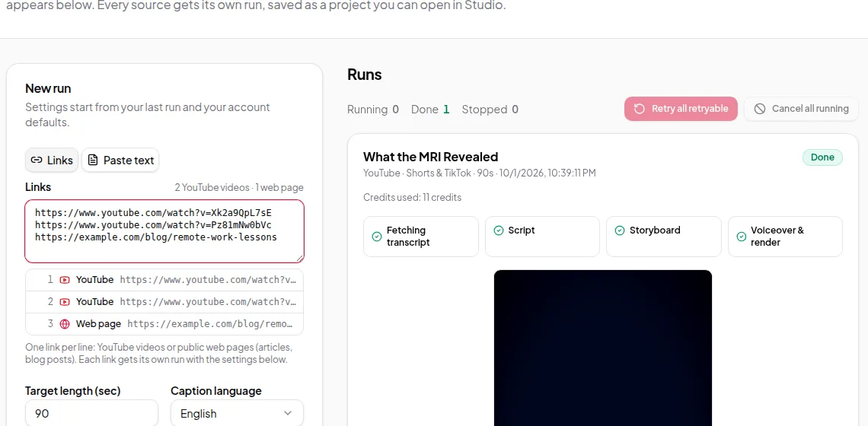Select the Links tab
This screenshot has height=426, width=868.
52,160
